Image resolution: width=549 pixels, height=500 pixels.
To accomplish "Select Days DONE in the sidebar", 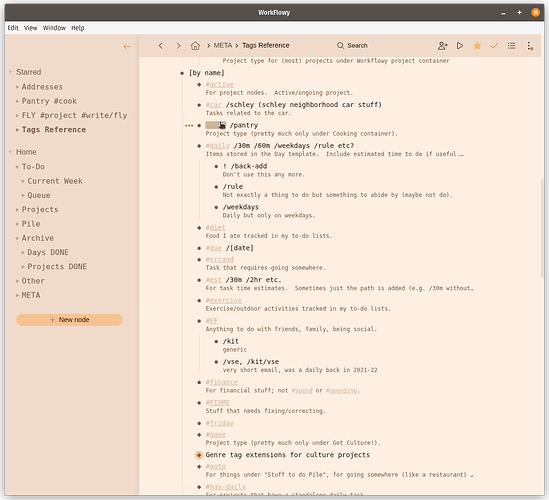I will coord(48,252).
